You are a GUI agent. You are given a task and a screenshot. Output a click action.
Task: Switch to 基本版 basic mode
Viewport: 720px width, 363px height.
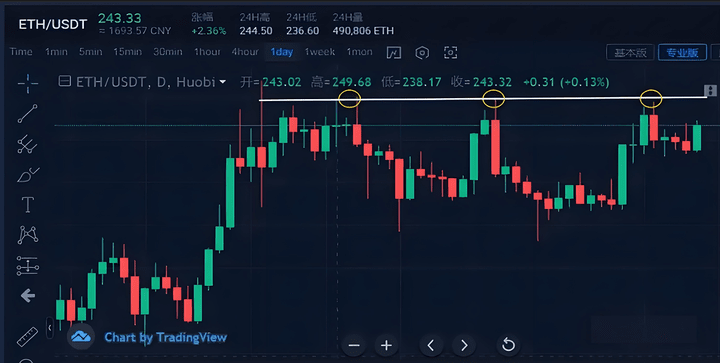click(x=630, y=52)
